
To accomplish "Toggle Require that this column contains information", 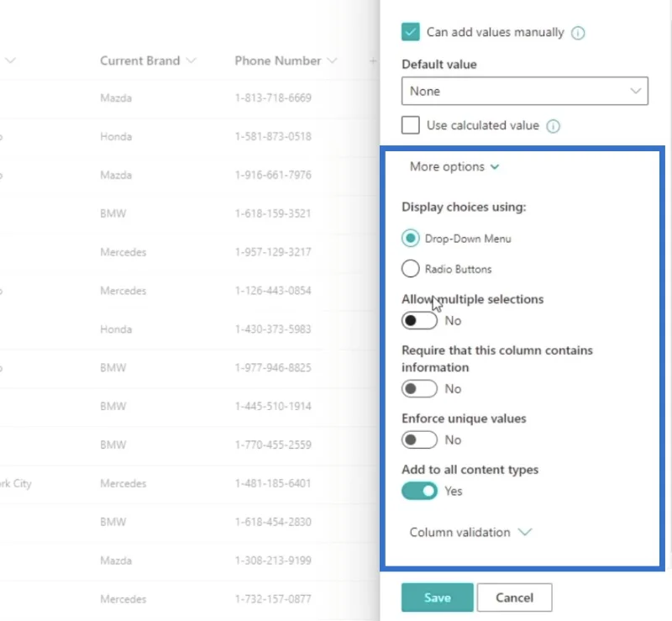I will coord(419,389).
